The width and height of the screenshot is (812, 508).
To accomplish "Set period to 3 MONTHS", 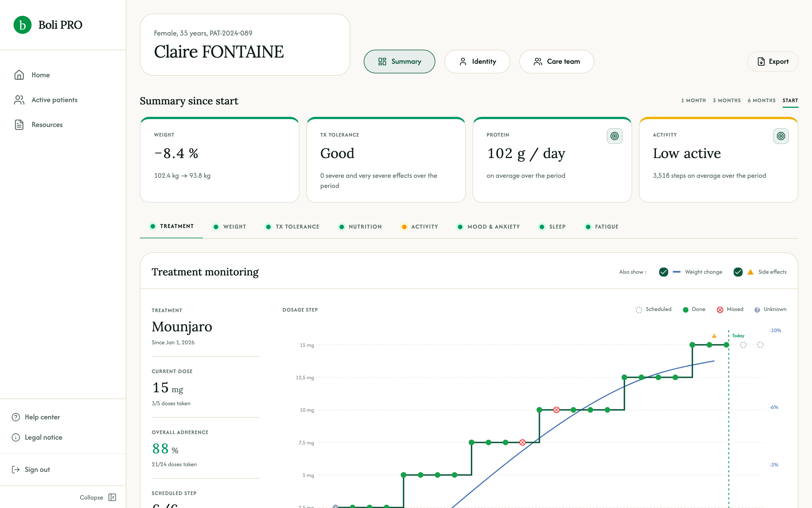I will pyautogui.click(x=727, y=100).
